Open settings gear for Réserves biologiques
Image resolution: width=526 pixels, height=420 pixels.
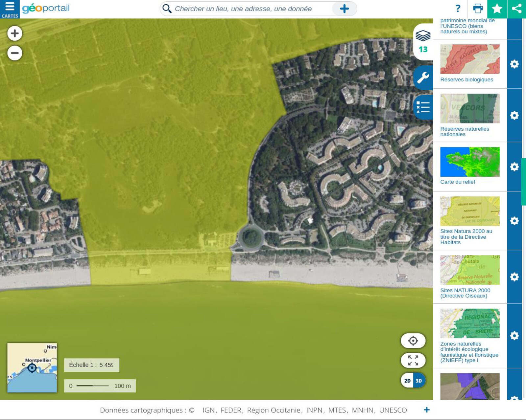[514, 64]
